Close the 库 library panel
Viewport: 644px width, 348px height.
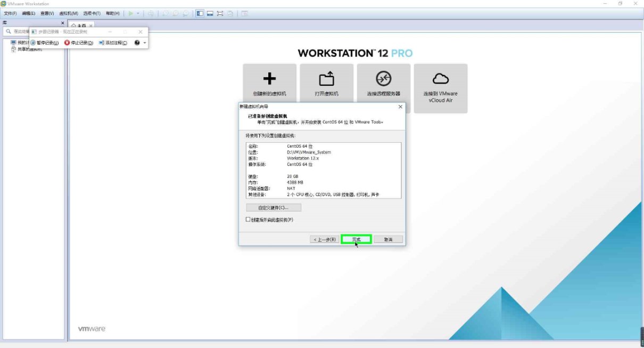[x=62, y=23]
